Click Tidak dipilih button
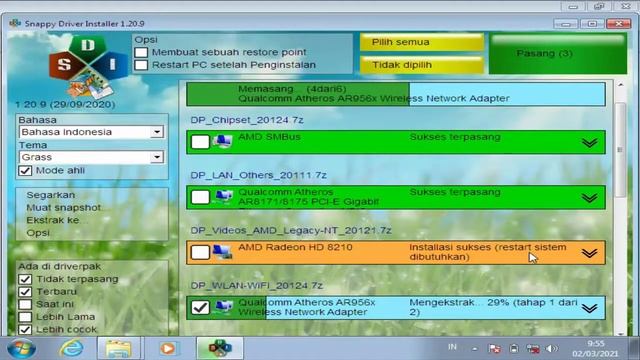 [x=422, y=65]
